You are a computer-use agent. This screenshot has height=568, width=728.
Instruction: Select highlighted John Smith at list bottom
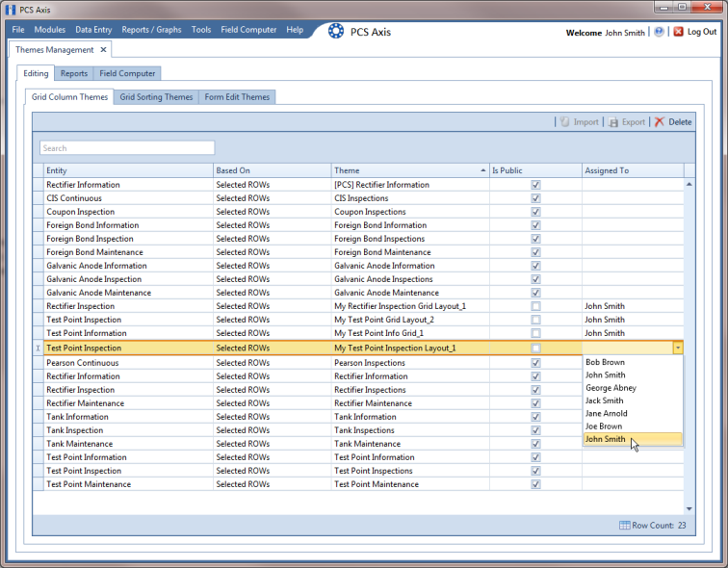point(633,439)
